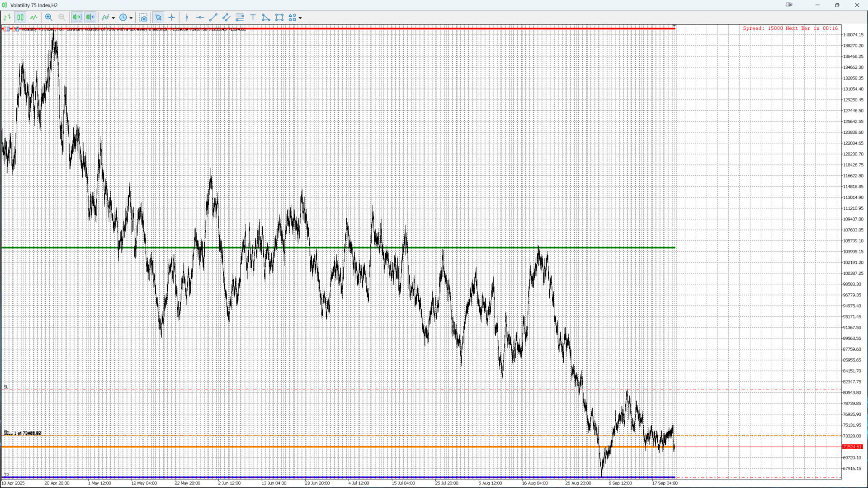Select the candlestick chart type
This screenshot has width=868, height=488.
(x=20, y=17)
